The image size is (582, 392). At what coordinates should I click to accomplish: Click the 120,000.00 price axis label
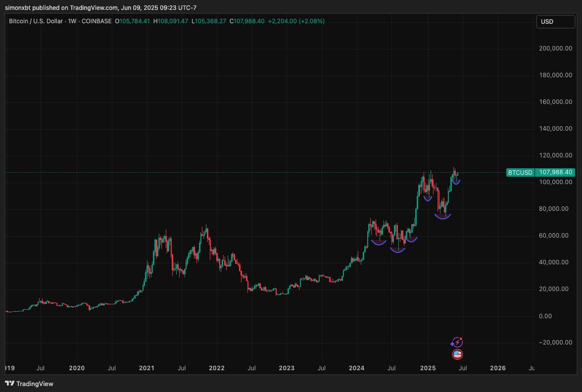pos(555,155)
